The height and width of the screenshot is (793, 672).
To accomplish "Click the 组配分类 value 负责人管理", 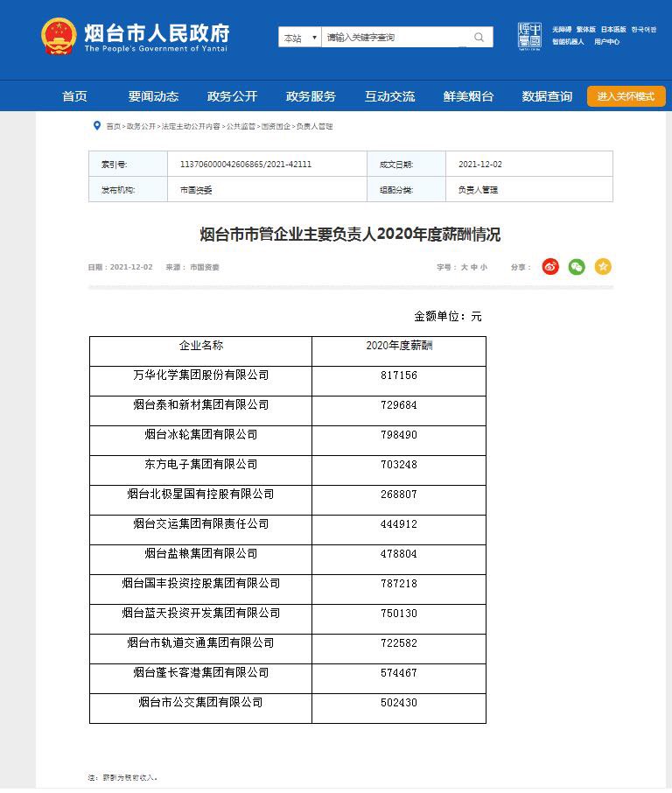I will point(478,190).
